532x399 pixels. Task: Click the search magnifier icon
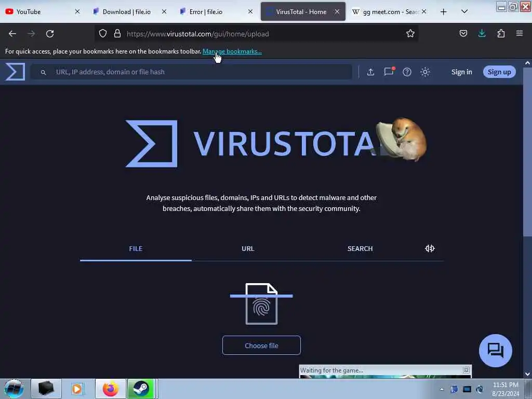click(x=43, y=72)
